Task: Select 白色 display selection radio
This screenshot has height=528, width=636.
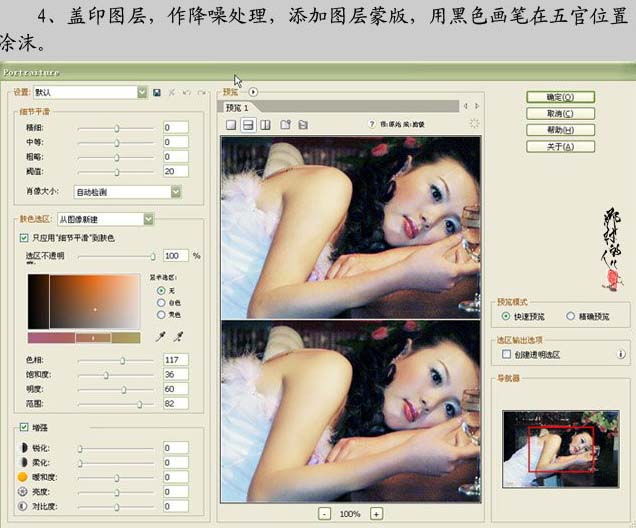Action: pos(161,303)
